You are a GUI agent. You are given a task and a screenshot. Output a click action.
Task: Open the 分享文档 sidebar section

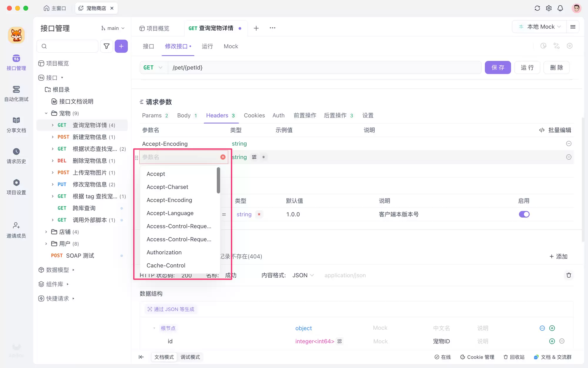(16, 125)
